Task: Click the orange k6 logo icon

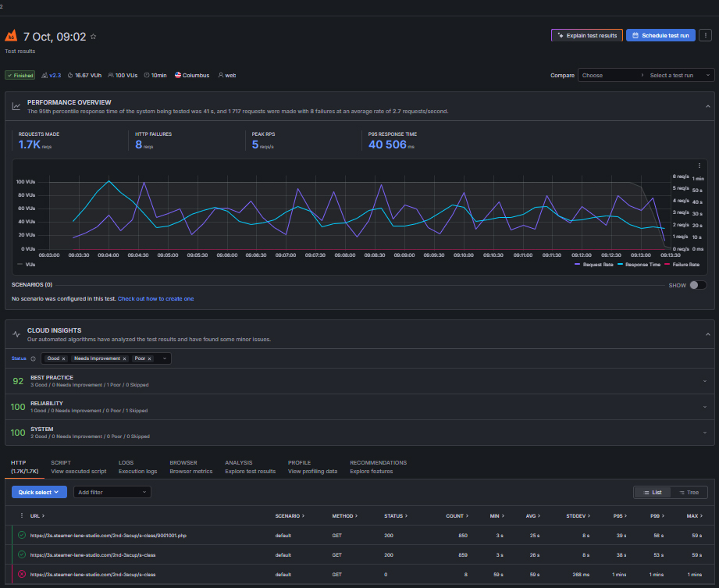Action: [11, 36]
